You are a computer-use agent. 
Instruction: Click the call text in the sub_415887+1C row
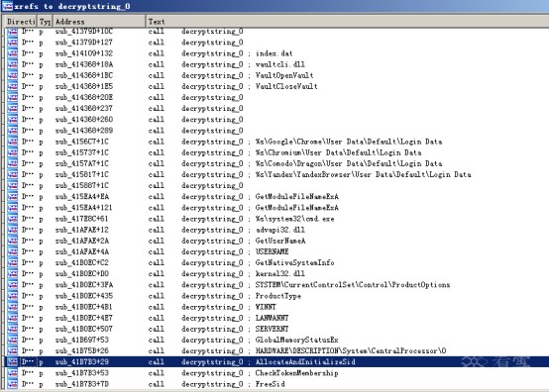tap(157, 186)
